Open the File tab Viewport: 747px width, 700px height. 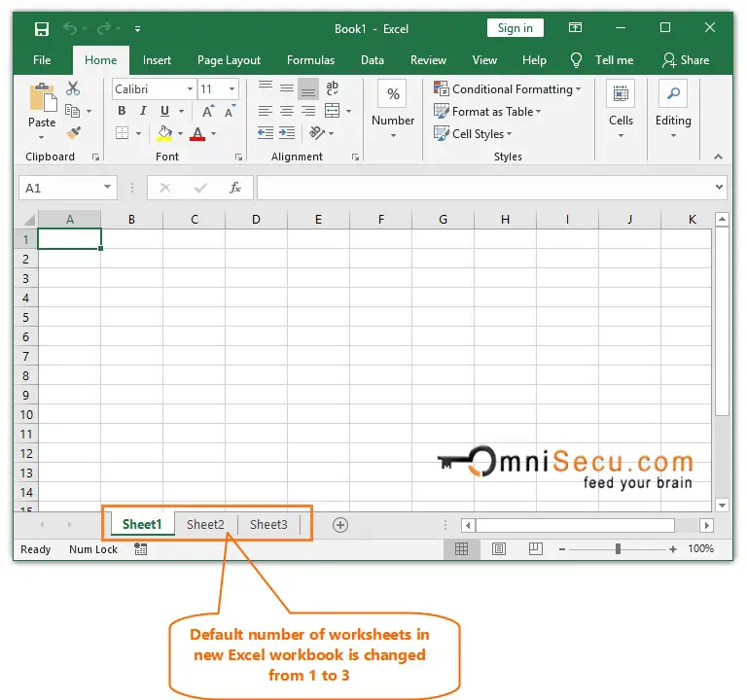click(42, 60)
